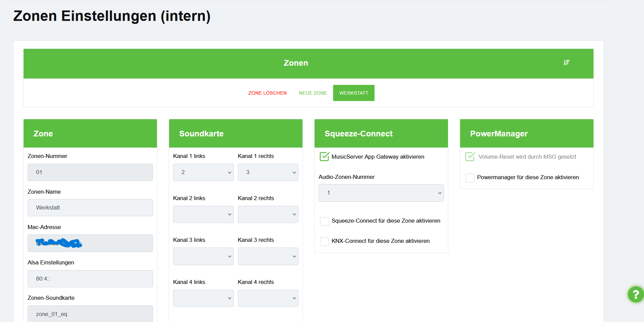Expand the Kanal 3 rechts dropdown

pos(268,256)
